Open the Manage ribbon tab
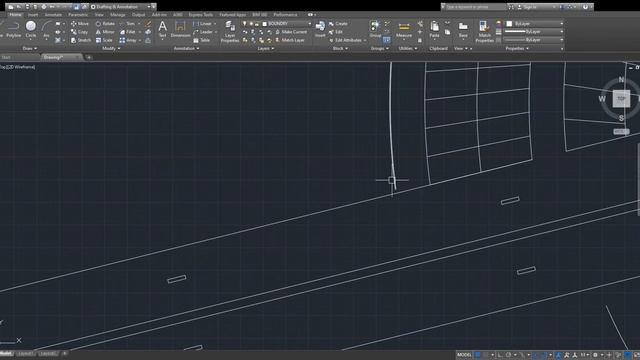The height and width of the screenshot is (360, 640). pos(118,15)
